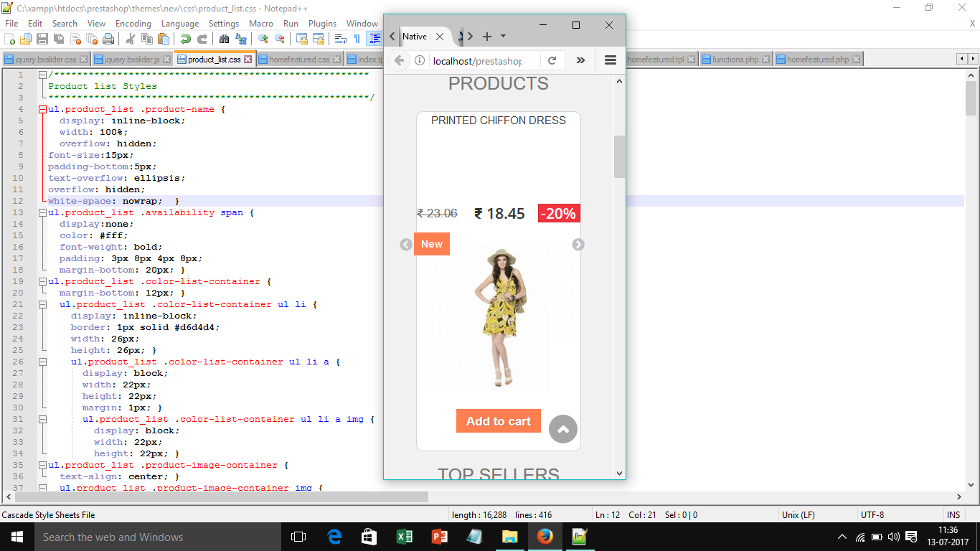The width and height of the screenshot is (980, 551).
Task: Click the next slide arrow on product slider
Action: [578, 245]
